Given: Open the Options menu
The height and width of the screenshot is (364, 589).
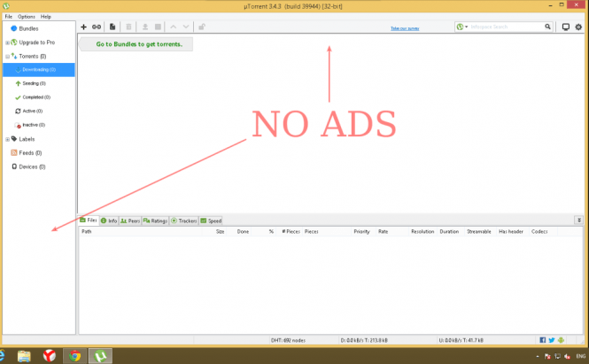Looking at the screenshot, I should [27, 17].
